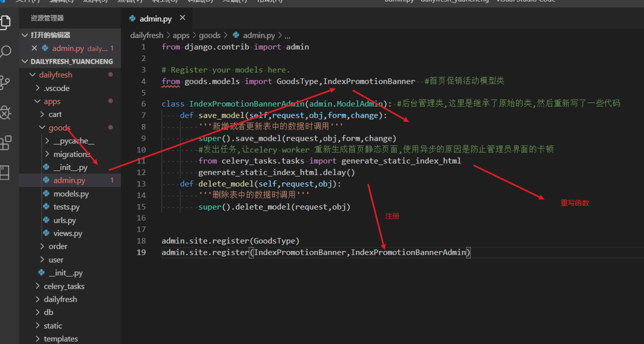Click 'admin.site.register(GoodsType)' on line 18
Screen dimensions: 644x344
(231, 241)
